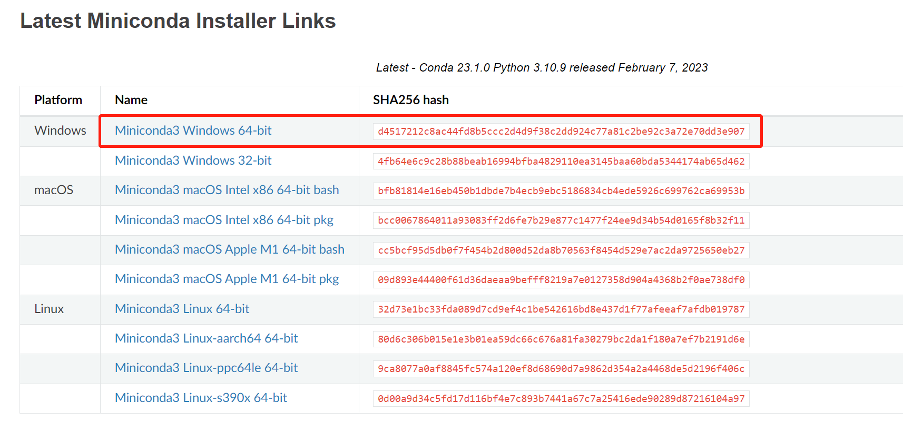The width and height of the screenshot is (904, 422).
Task: Select the Apple M1 pkg hash starting 09d893e4
Action: coord(561,280)
